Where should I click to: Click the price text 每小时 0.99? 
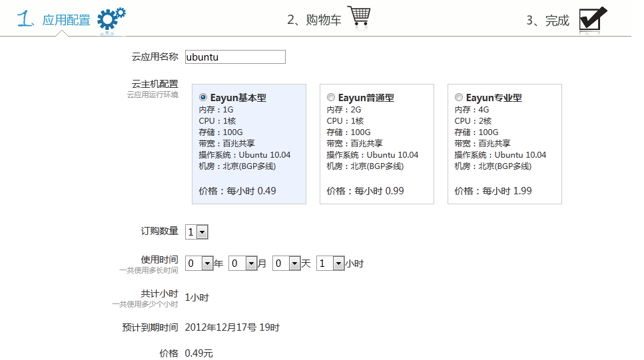(379, 191)
